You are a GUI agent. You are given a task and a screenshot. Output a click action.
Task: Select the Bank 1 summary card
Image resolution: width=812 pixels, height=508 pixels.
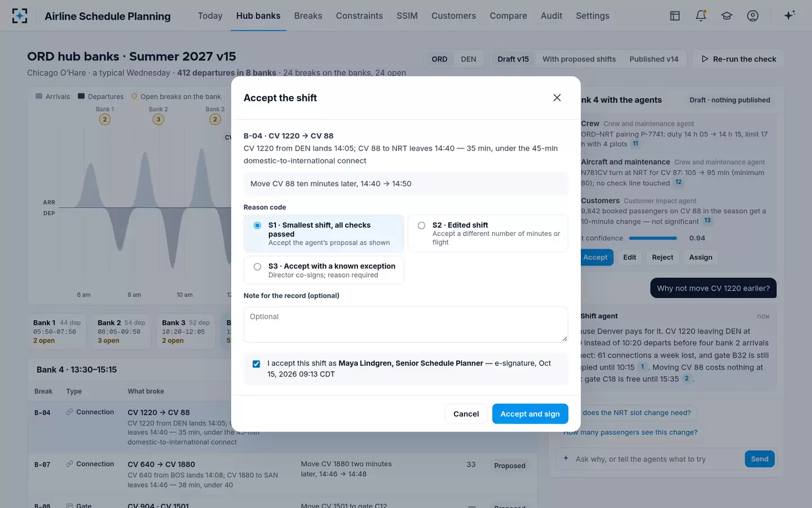coord(57,331)
